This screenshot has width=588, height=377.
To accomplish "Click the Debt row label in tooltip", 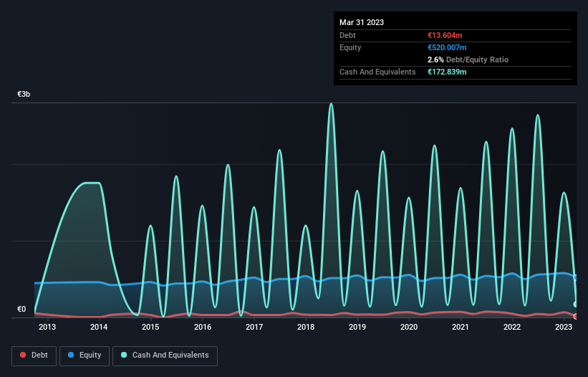I will tap(347, 35).
